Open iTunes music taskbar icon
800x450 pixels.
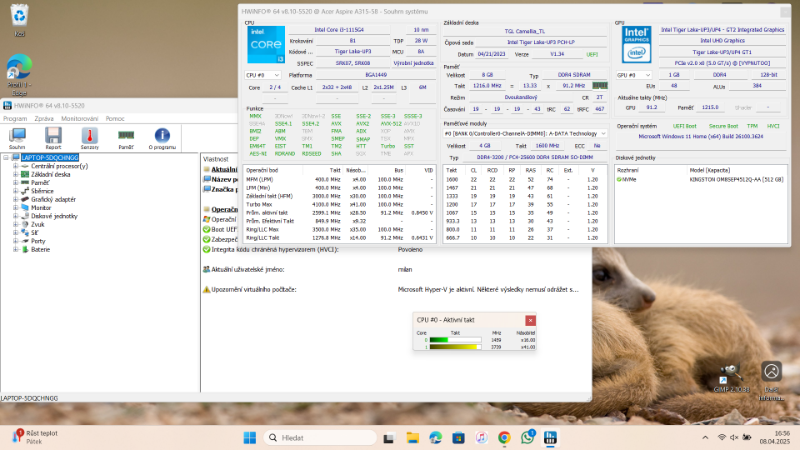pos(481,438)
